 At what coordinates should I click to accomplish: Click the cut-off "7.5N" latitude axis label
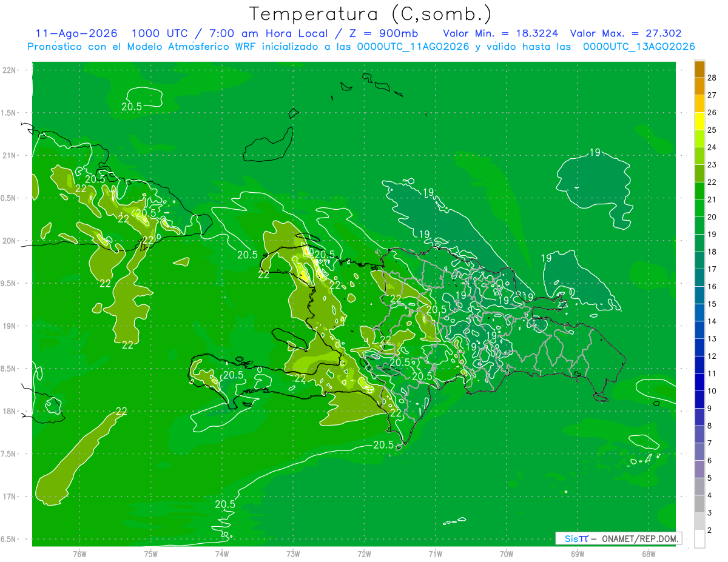coord(8,453)
